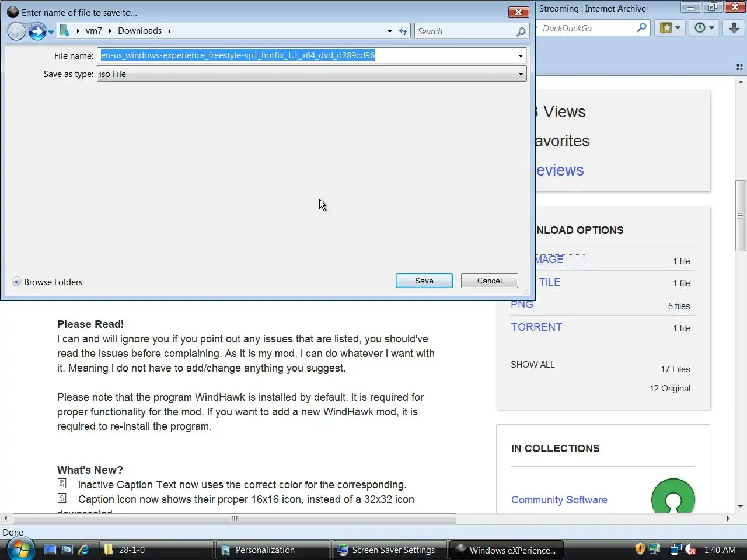Select Downloads in the address breadcrumb
The width and height of the screenshot is (747, 560).
139,31
